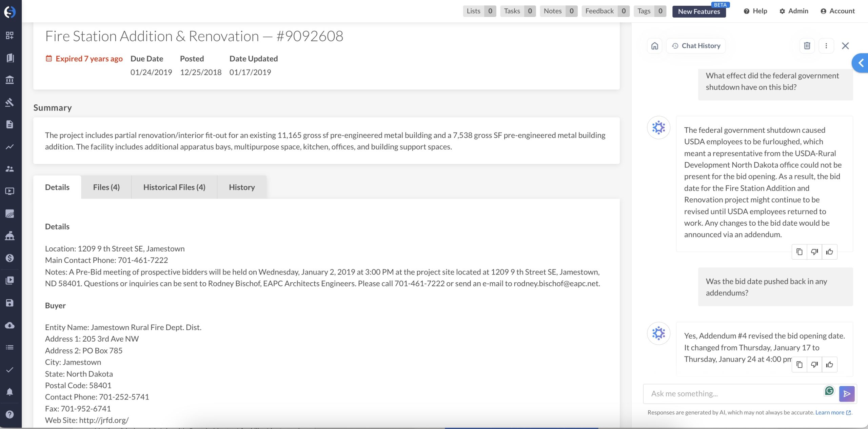Open notifications bell in sidebar
868x429 pixels.
tap(9, 392)
